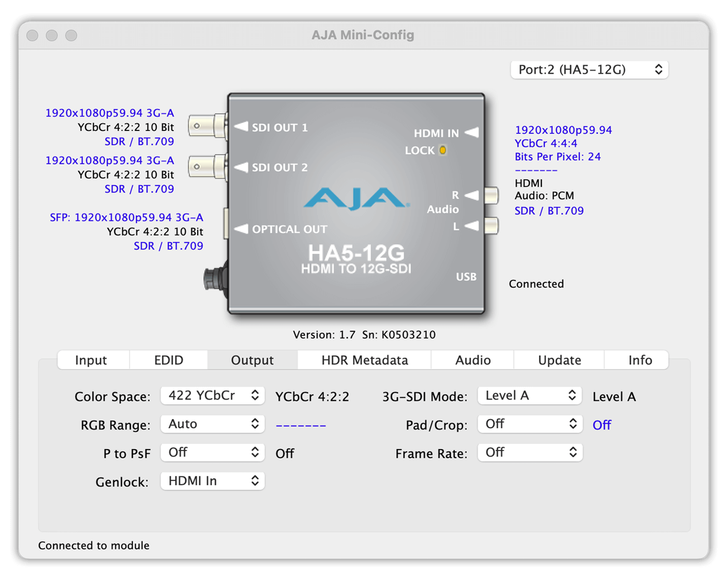Click the Audio R RCA connector

(x=491, y=195)
